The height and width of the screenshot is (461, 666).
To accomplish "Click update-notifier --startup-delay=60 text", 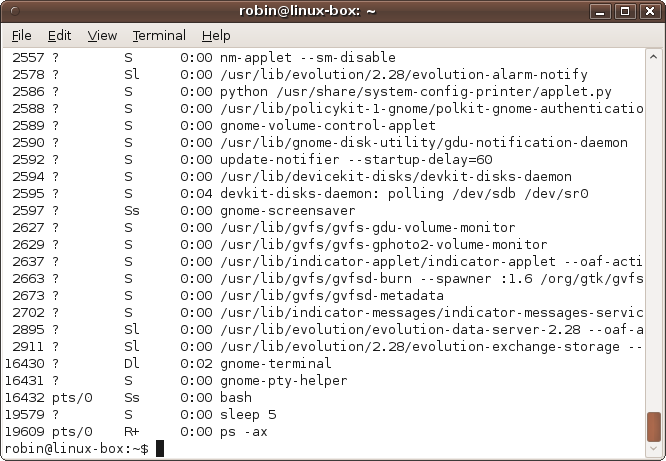I will (x=356, y=159).
